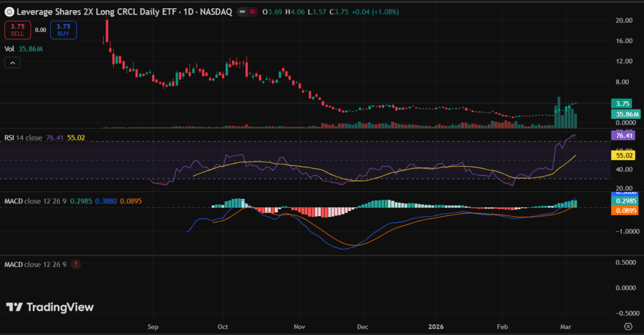Click the pink wave data status icon
The height and width of the screenshot is (335, 644).
pos(252,11)
